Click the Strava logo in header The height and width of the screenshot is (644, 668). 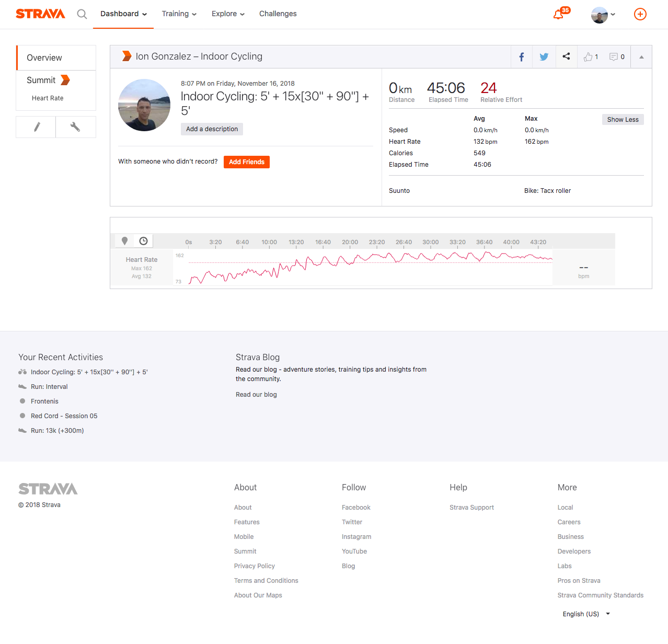pos(40,14)
